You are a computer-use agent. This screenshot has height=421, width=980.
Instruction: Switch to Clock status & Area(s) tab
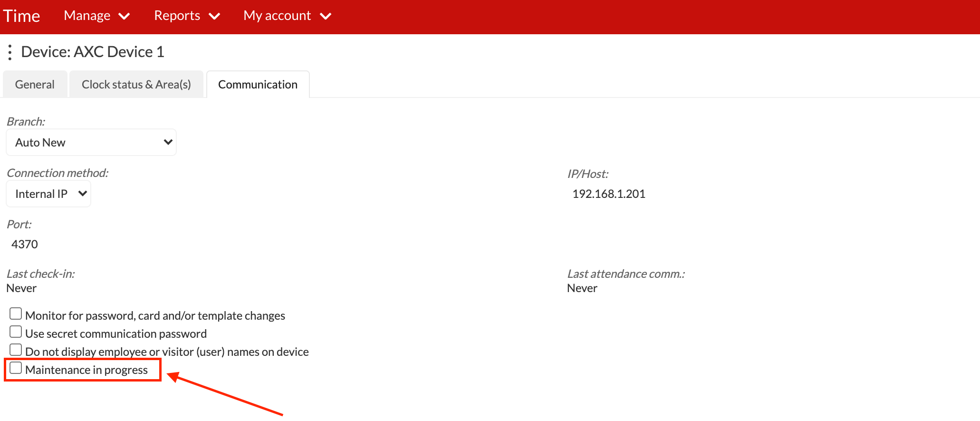tap(136, 84)
